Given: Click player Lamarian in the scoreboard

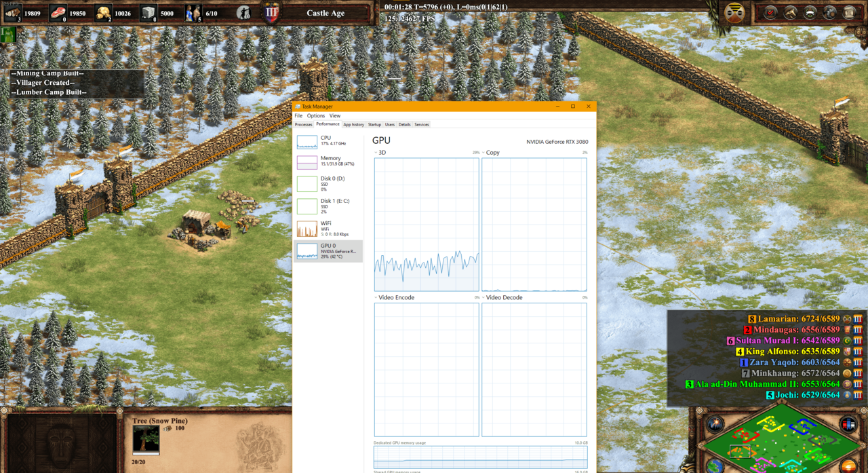Looking at the screenshot, I should (794, 319).
